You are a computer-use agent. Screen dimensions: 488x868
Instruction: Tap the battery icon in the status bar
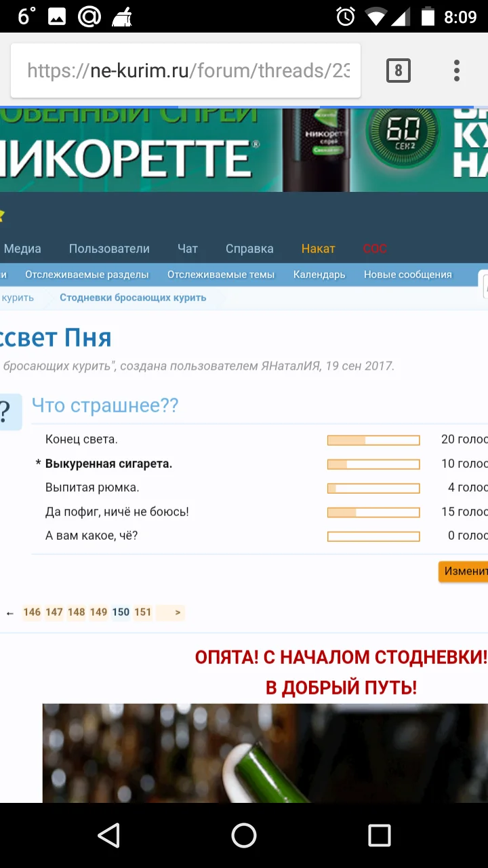(x=428, y=17)
